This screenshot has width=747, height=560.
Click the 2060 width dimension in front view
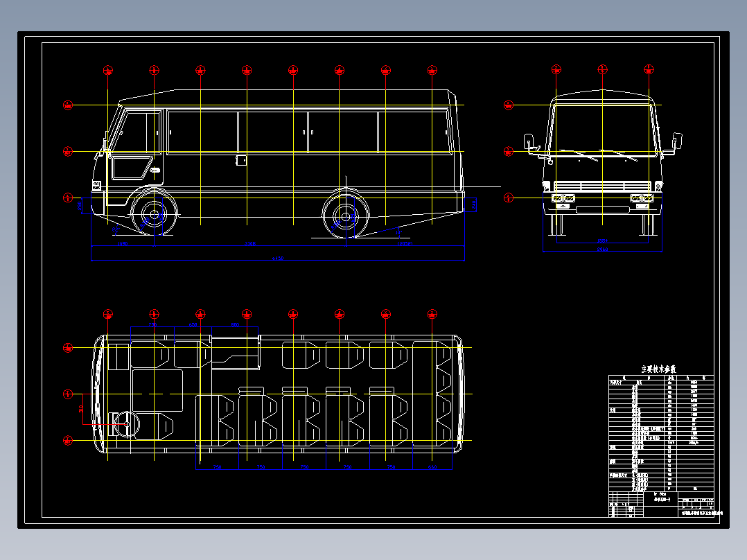(x=602, y=249)
